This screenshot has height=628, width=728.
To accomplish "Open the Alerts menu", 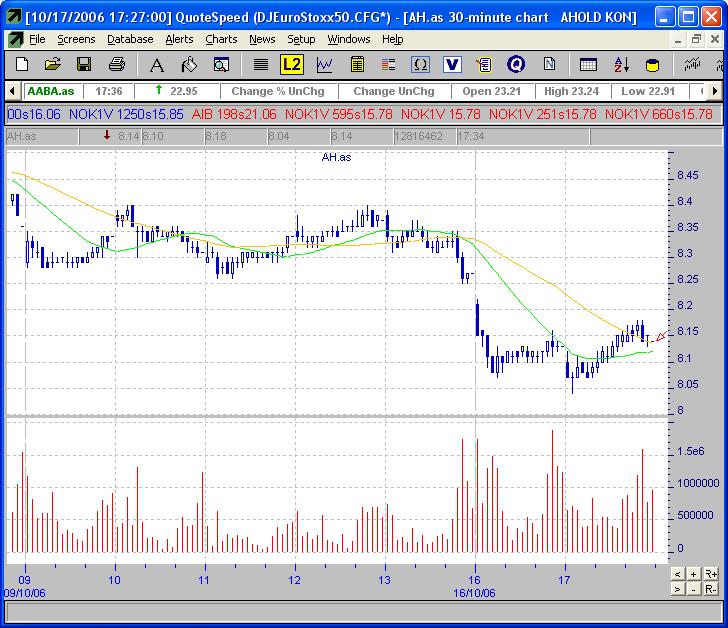I will pyautogui.click(x=179, y=39).
